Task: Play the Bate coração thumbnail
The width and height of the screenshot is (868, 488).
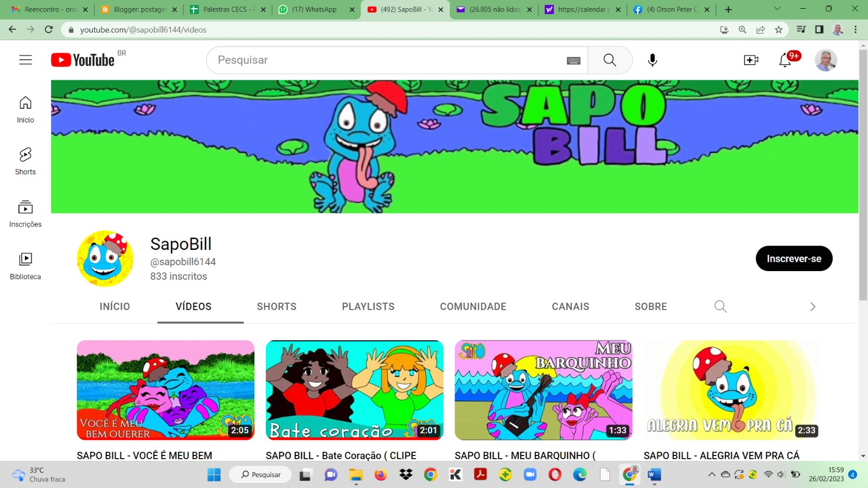Action: 354,390
